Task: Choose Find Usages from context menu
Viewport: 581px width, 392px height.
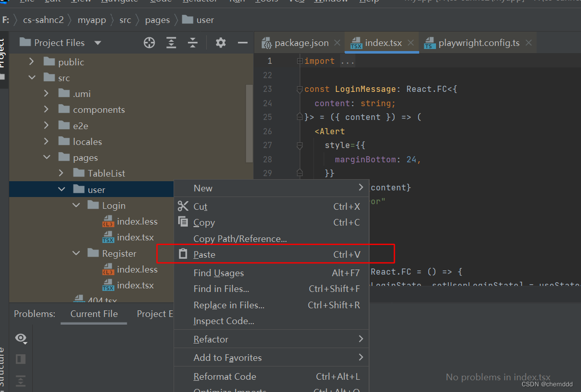Action: click(272, 273)
